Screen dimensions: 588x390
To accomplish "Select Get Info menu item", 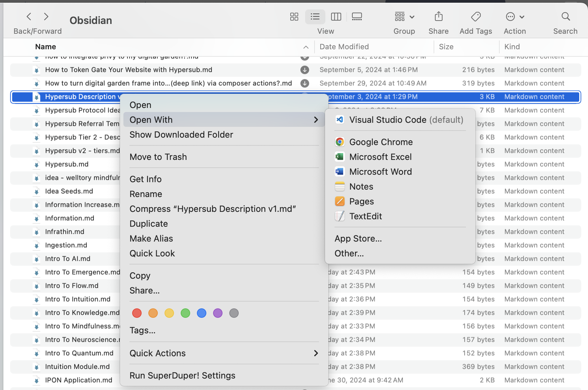I will point(224,179).
